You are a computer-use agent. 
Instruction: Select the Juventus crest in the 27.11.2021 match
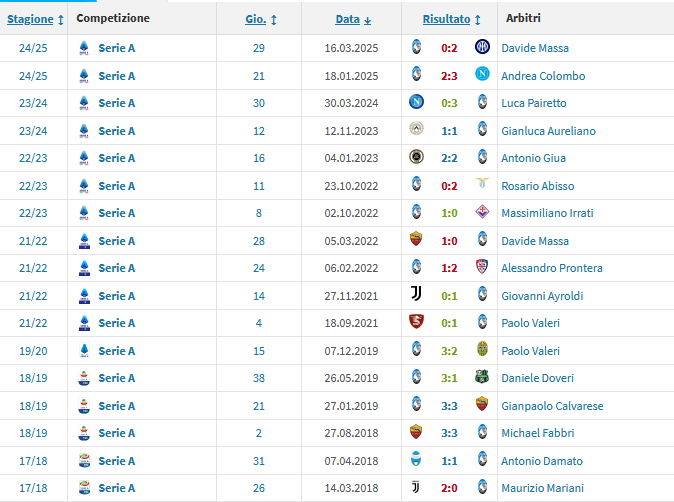(417, 295)
